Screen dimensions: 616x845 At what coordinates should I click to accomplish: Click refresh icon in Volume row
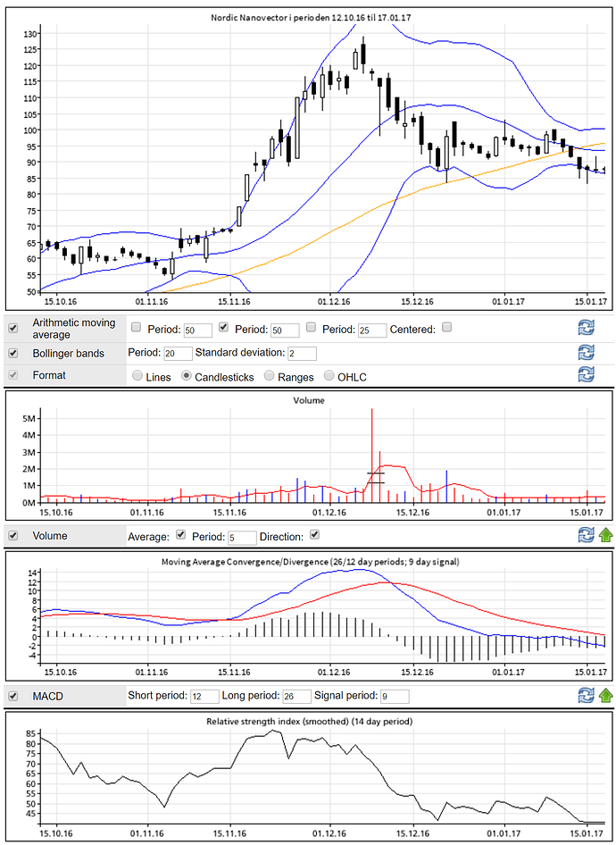tap(586, 535)
